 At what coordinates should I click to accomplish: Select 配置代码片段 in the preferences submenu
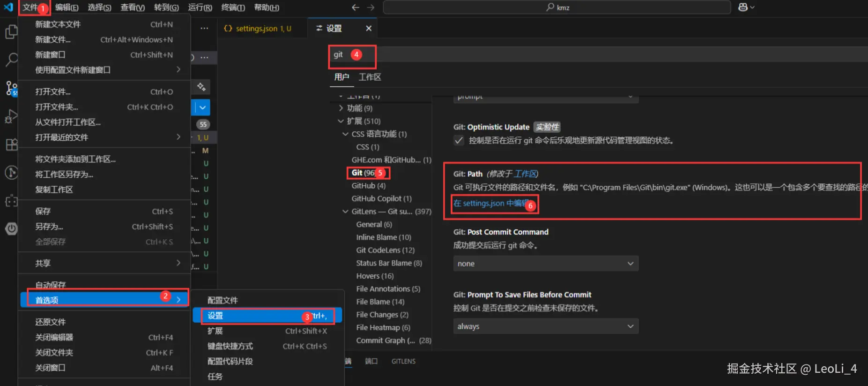(267, 361)
